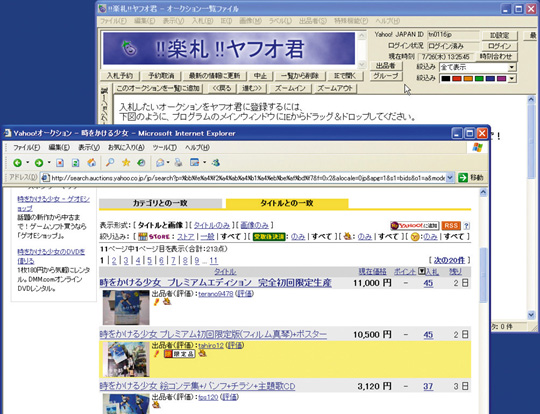
Task: Open ツール menu in Internet Explorer
Action: 165,147
